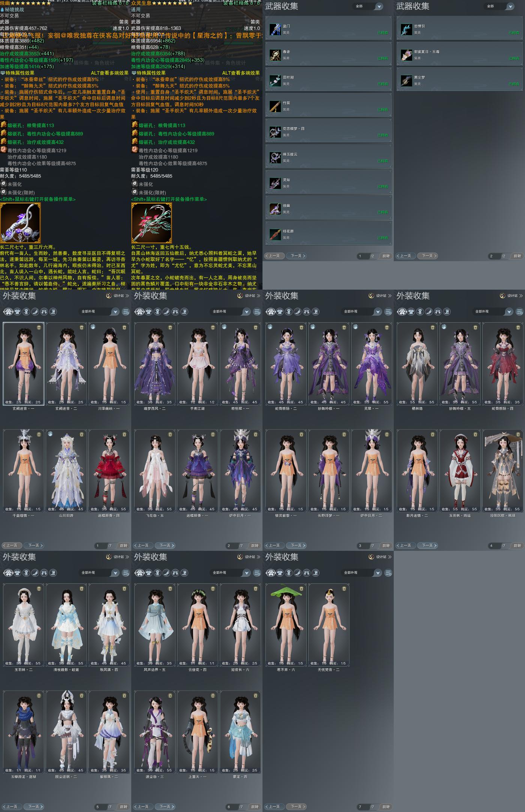525x812 pixels.
Task: Click trash icon on 手煮江湖 card
Action: pos(213,327)
